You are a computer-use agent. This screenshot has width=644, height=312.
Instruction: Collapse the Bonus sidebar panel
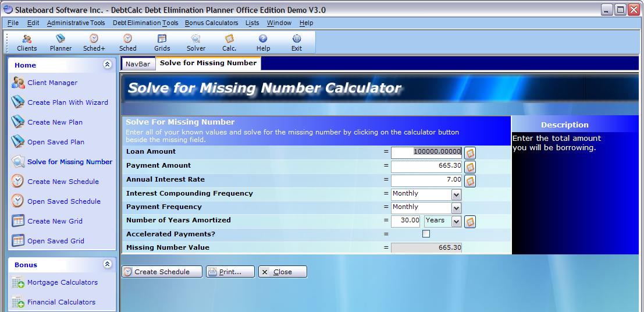click(x=107, y=264)
